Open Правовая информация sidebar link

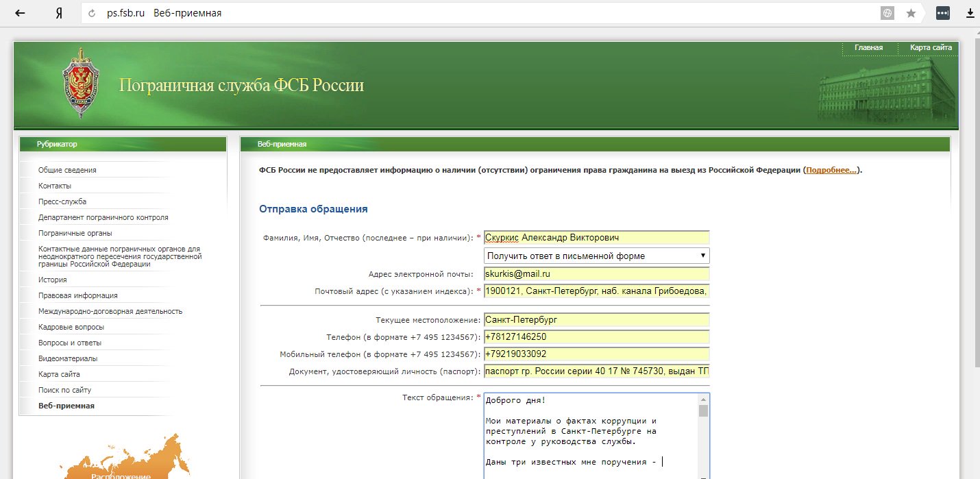78,295
